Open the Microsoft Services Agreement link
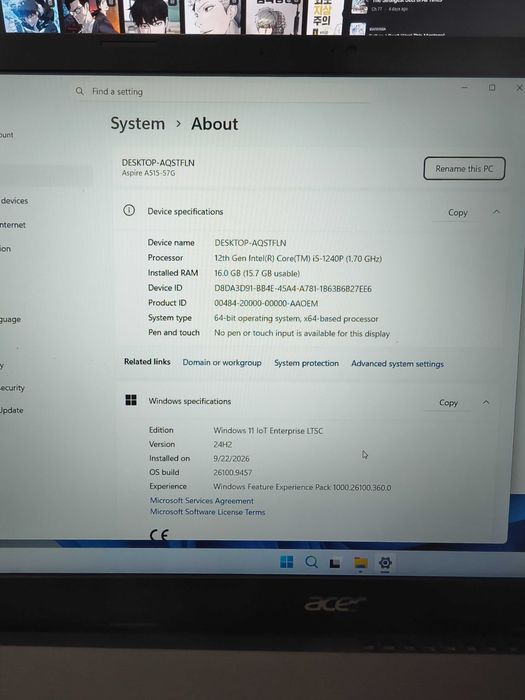This screenshot has width=525, height=700. 201,500
